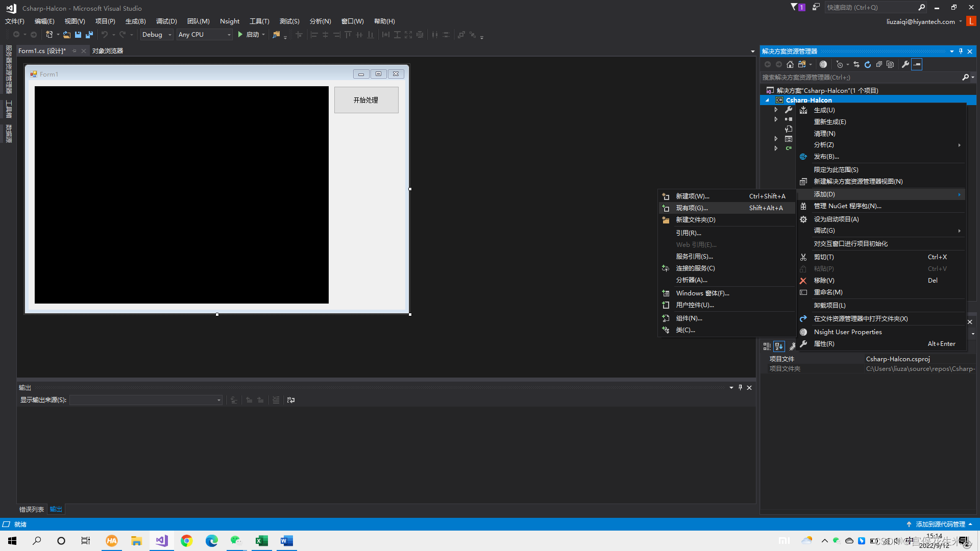
Task: Click the Open File folder icon
Action: click(x=67, y=35)
